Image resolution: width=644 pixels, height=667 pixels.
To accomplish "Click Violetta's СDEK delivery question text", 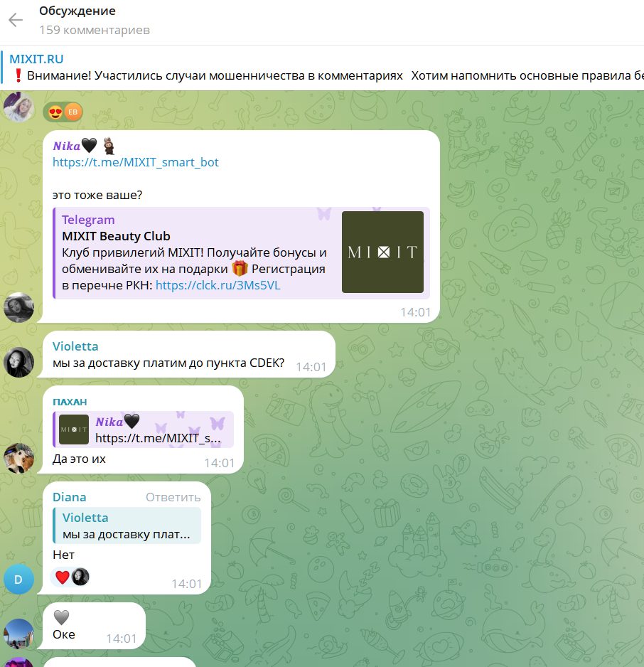I will 168,363.
